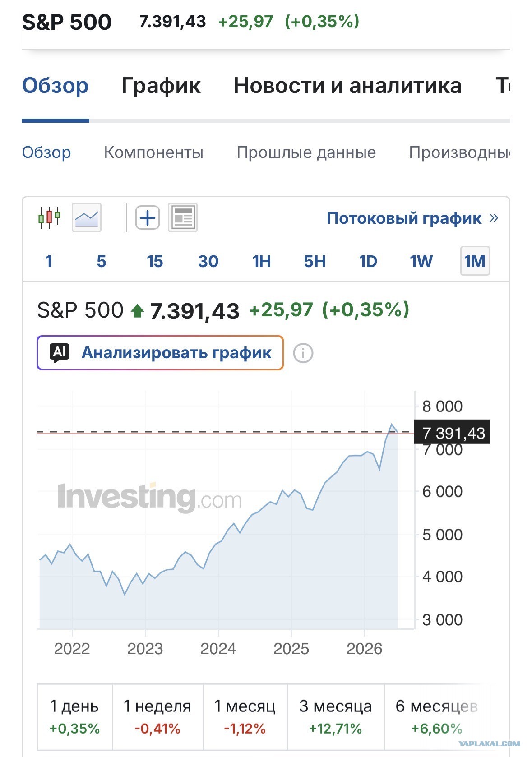Viewport: 532px width, 757px height.
Task: Open the news layout icon
Action: click(183, 217)
